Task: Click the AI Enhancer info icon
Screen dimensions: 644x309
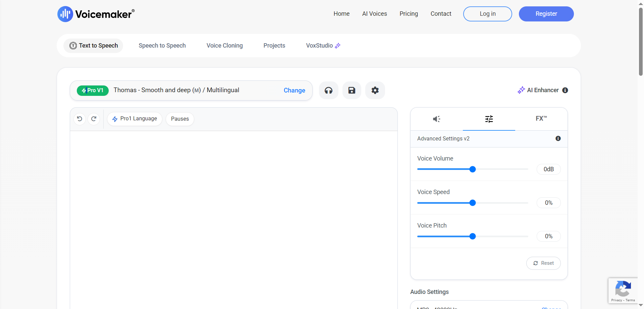Action: coord(565,90)
